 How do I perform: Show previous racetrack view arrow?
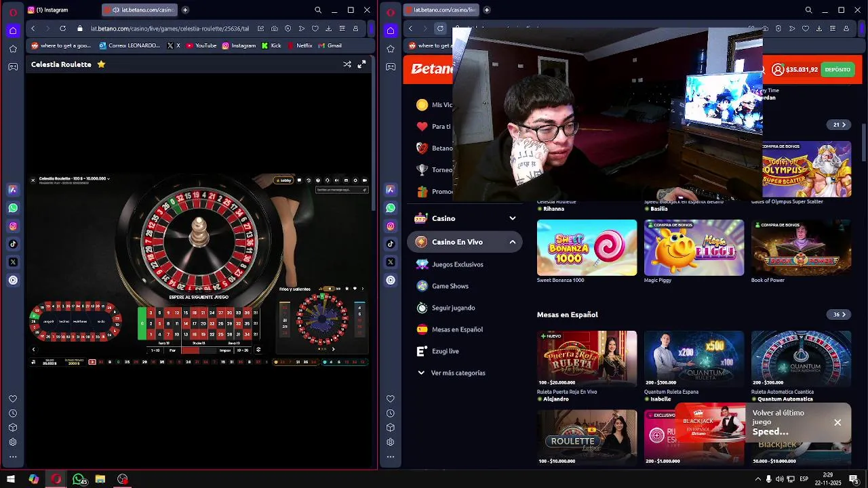(x=33, y=349)
